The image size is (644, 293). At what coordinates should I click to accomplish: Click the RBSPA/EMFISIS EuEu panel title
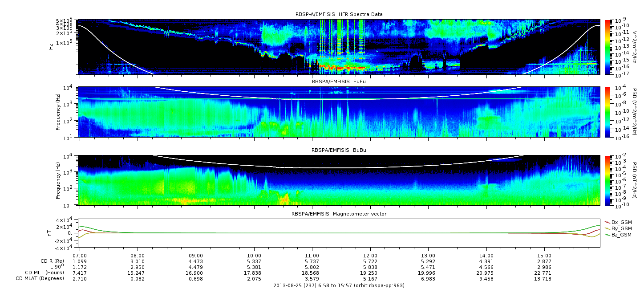point(339,82)
